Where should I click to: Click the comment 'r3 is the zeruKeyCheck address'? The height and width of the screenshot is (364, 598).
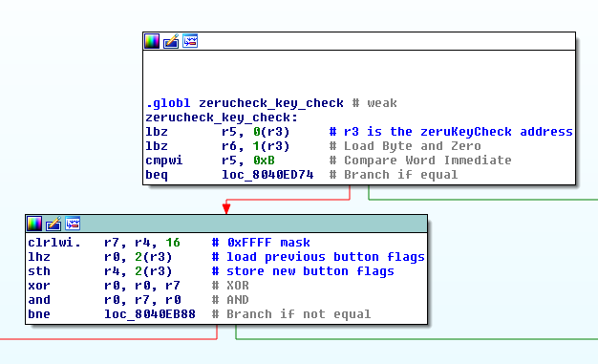point(451,132)
